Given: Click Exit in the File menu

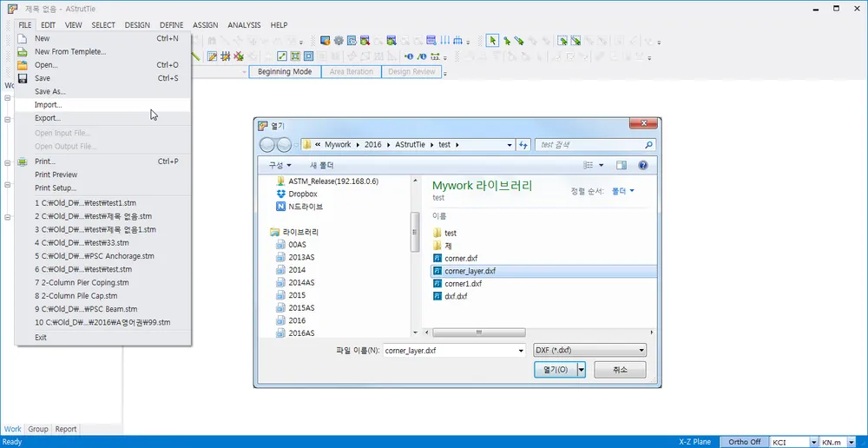Looking at the screenshot, I should point(103,337).
